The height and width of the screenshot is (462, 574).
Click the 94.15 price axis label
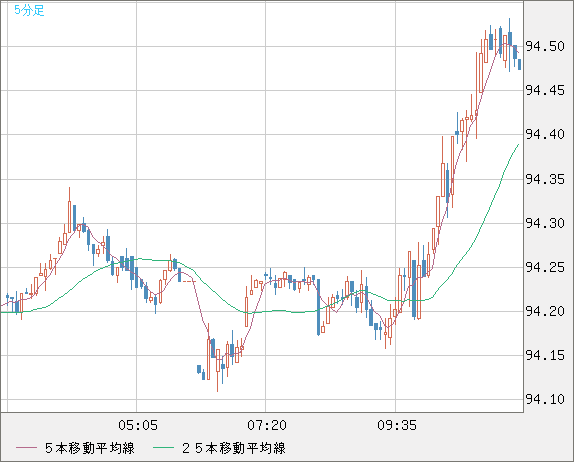click(545, 355)
